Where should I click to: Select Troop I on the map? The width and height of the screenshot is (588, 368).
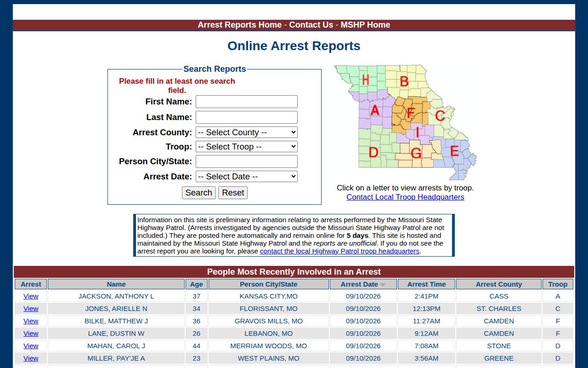pos(417,132)
